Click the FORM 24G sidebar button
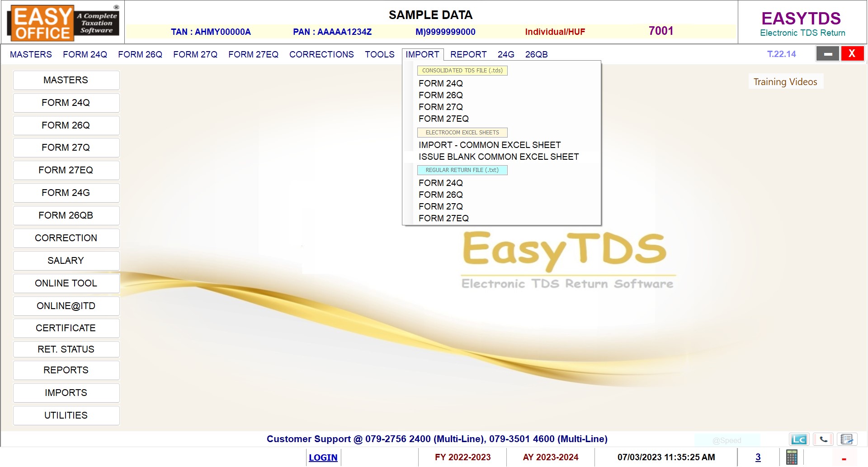 66,193
